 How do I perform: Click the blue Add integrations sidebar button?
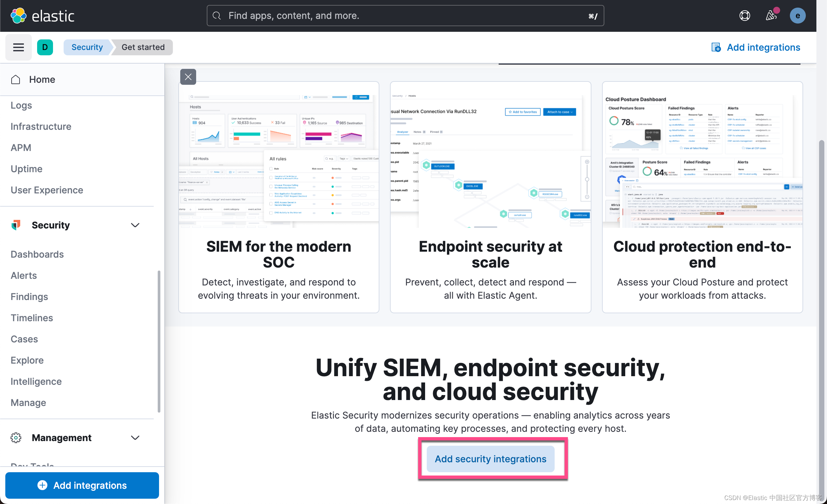(x=82, y=485)
